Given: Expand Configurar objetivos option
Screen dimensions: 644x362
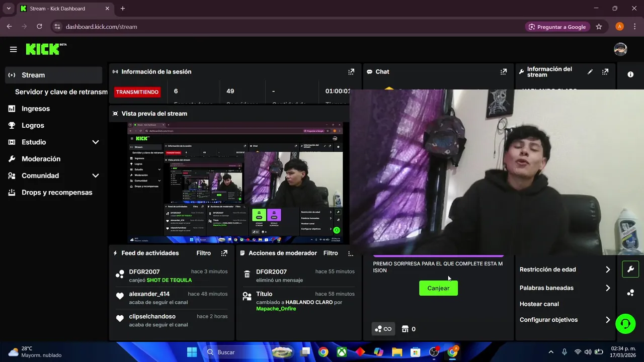Looking at the screenshot, I should (x=565, y=320).
